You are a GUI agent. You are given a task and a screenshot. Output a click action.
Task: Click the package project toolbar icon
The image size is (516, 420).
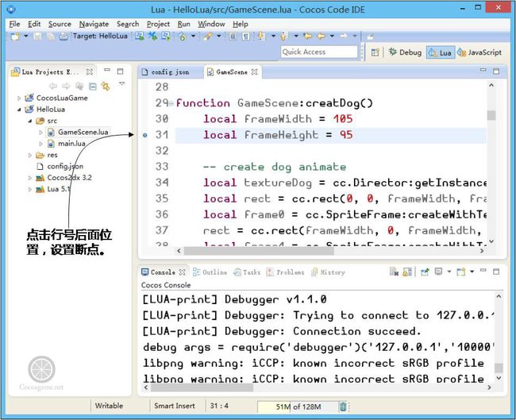point(166,36)
